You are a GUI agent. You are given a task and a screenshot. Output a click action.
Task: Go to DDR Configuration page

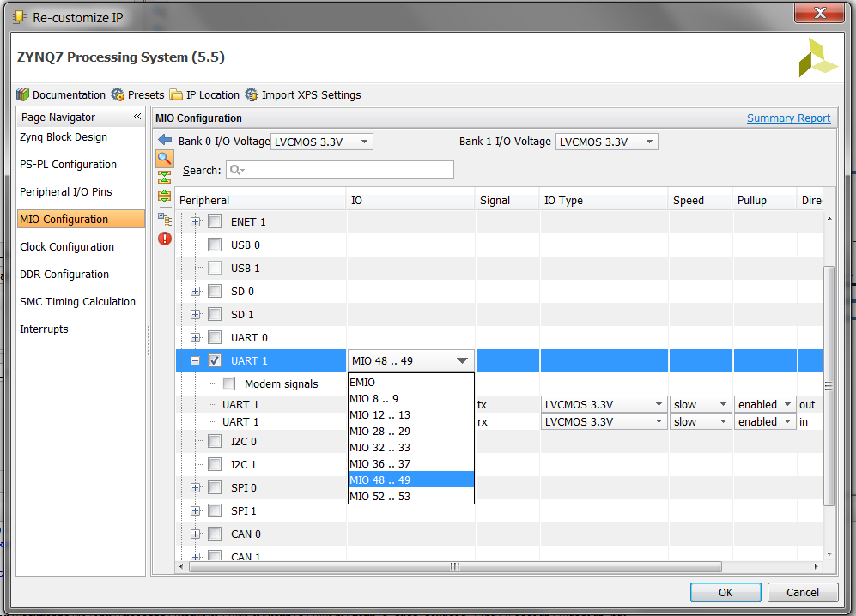[x=64, y=274]
